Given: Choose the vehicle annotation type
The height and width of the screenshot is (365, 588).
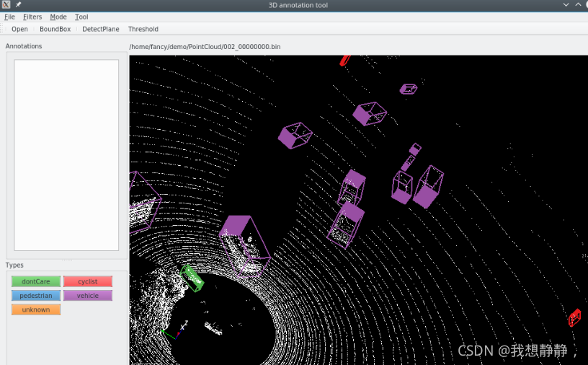Looking at the screenshot, I should pos(88,296).
